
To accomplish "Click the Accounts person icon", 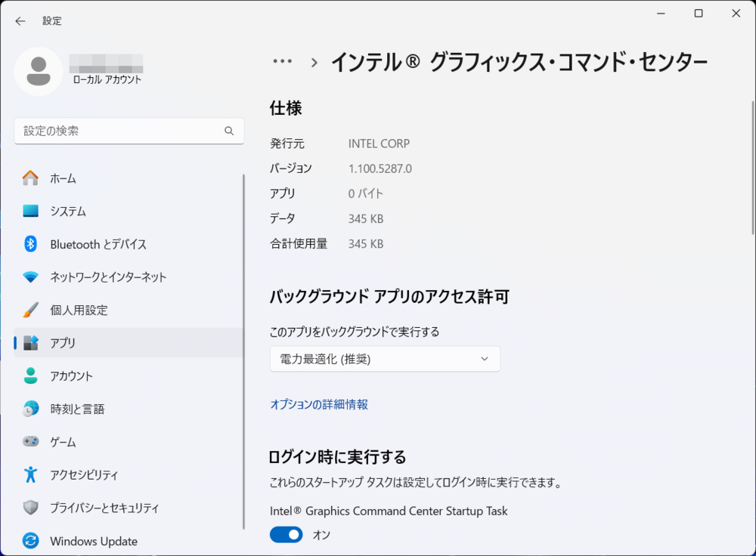I will [x=30, y=375].
